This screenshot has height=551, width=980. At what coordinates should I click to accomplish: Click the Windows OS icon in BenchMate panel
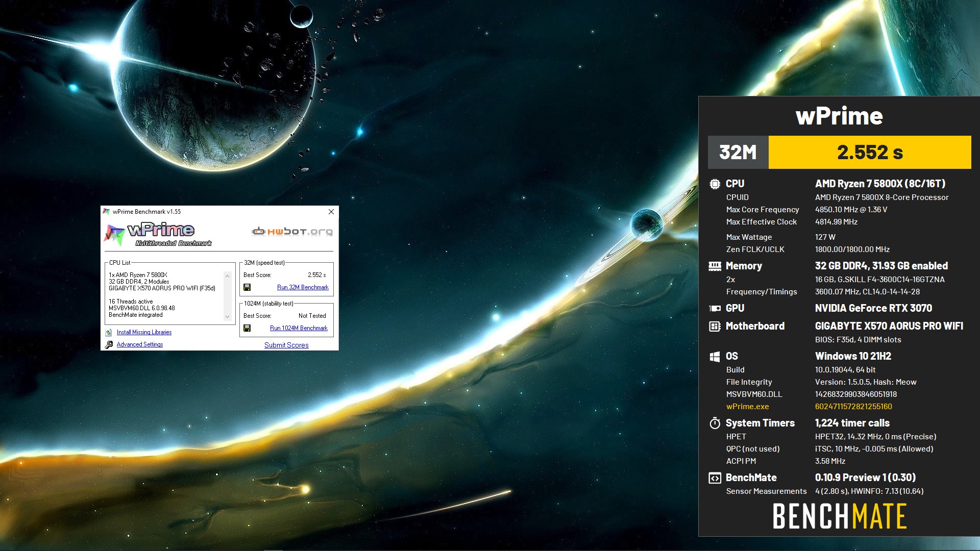tap(715, 356)
